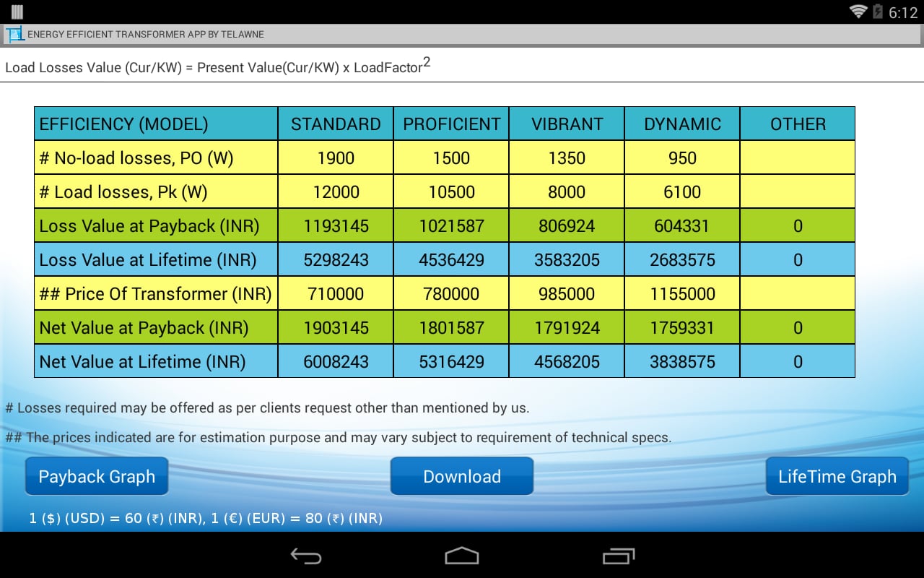Open the LifeTime Graph
This screenshot has height=578, width=924.
(837, 476)
